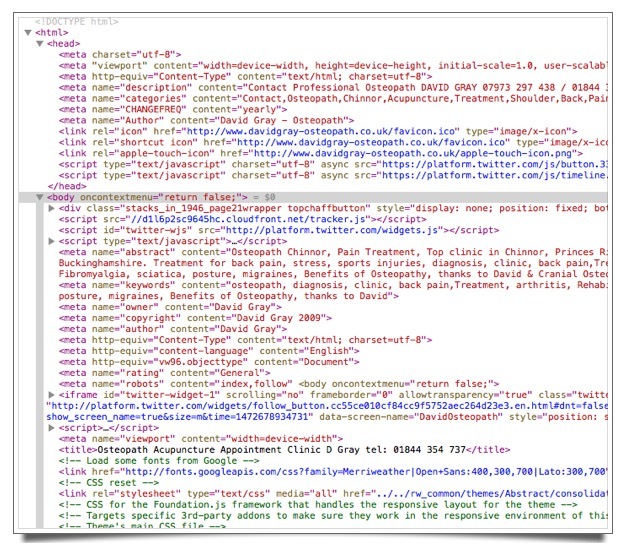Open the twitter button.js script source
Viewport: 628px width, 545px height.
tap(494, 164)
